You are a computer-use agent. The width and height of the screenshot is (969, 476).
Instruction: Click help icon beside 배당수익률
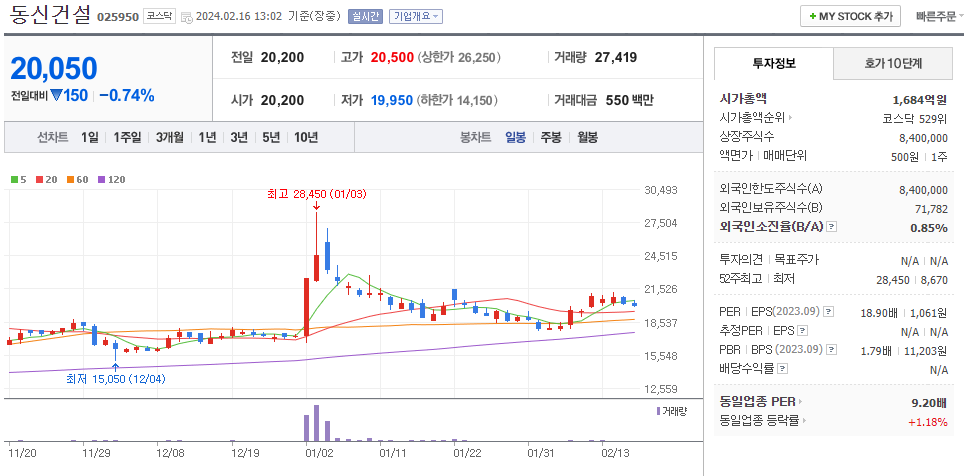pyautogui.click(x=782, y=369)
